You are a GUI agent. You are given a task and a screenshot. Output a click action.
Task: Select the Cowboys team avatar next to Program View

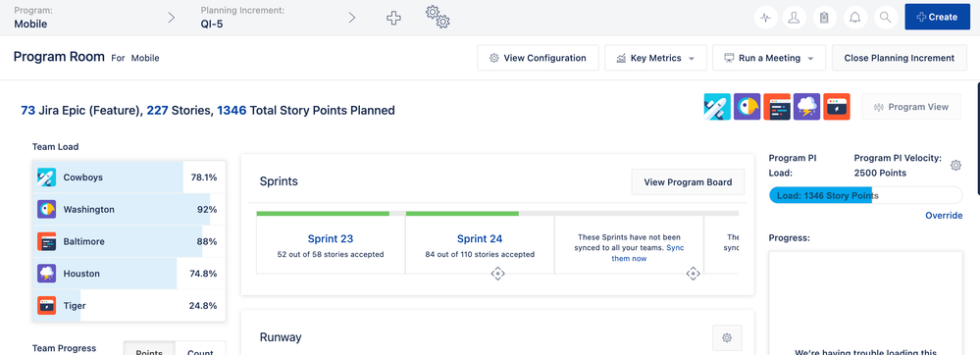[717, 107]
